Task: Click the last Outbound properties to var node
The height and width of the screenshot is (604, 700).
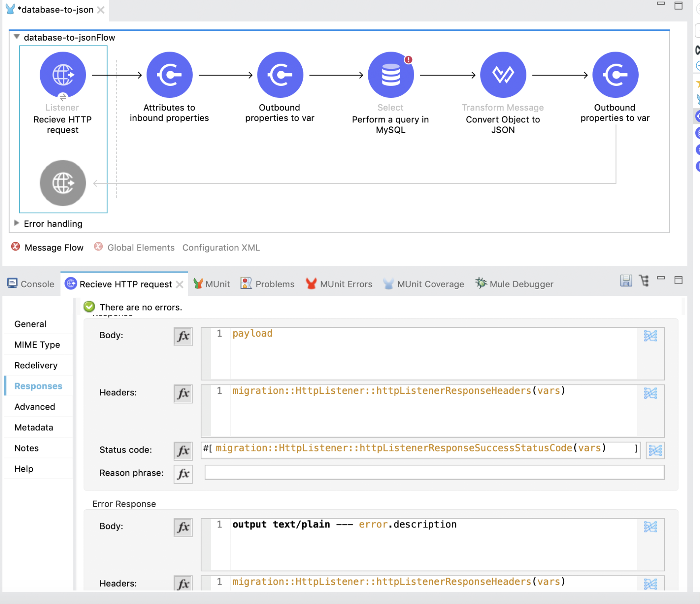Action: coord(615,75)
